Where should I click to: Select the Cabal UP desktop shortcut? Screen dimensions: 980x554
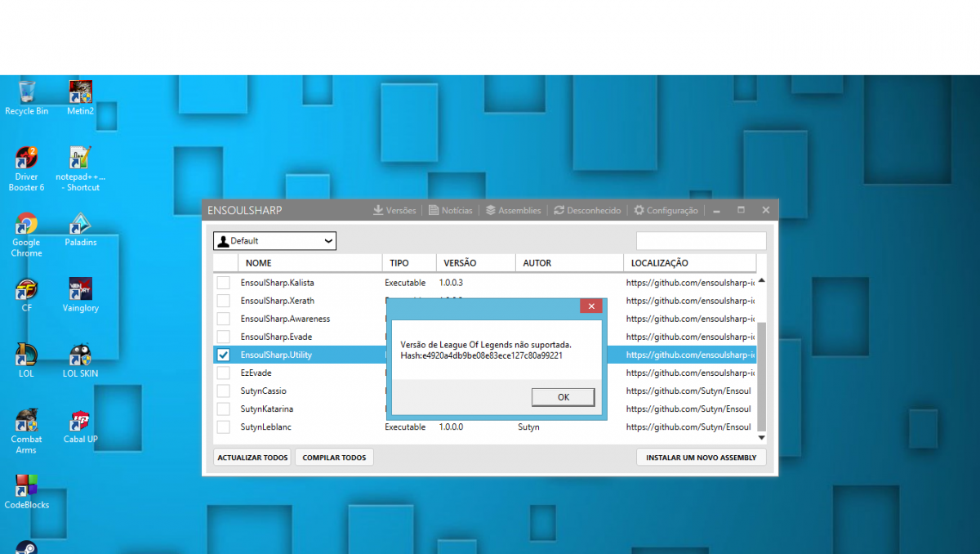pyautogui.click(x=80, y=427)
